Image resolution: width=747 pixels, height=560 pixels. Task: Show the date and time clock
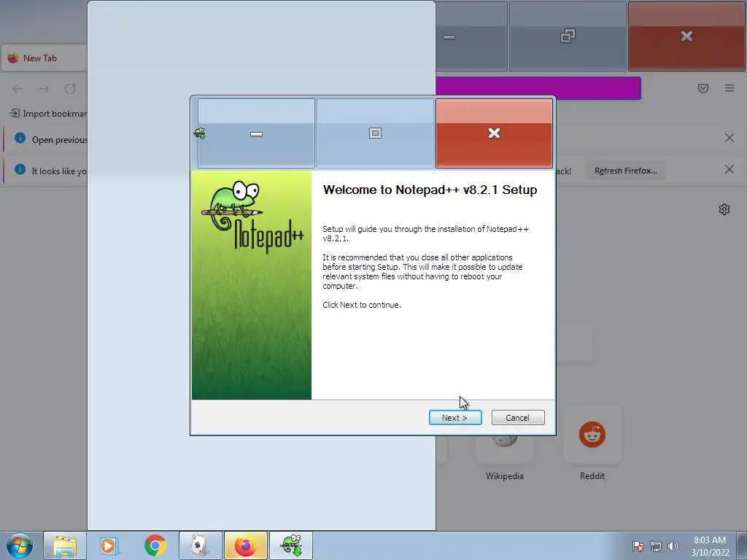click(710, 546)
